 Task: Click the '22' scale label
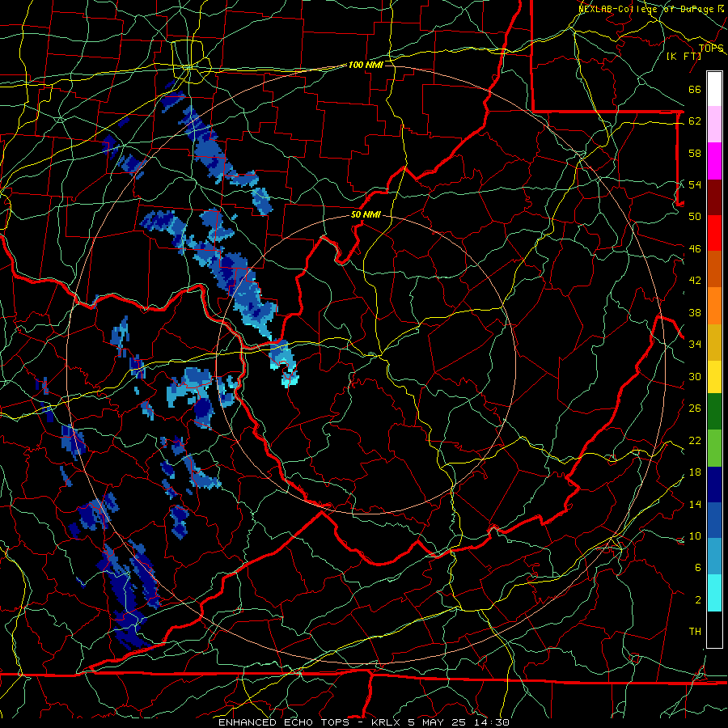coord(695,440)
